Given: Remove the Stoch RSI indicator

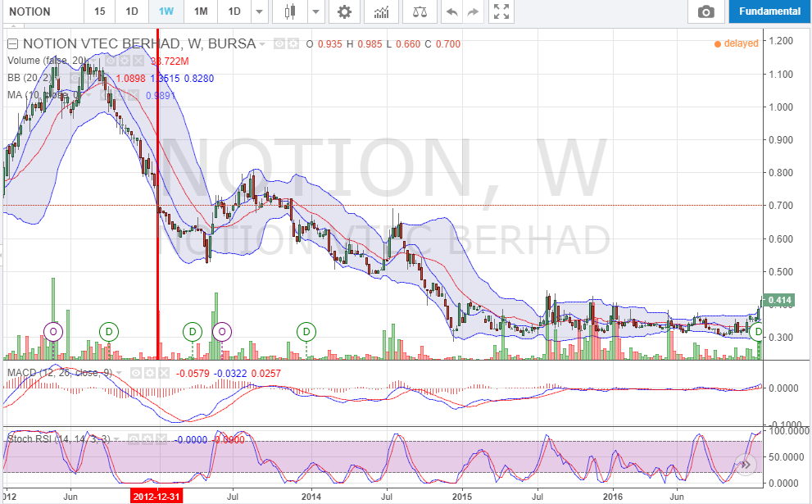Looking at the screenshot, I should point(161,439).
